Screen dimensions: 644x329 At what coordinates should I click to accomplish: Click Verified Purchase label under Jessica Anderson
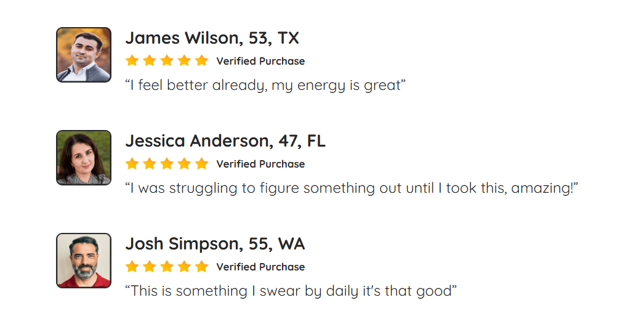(261, 164)
